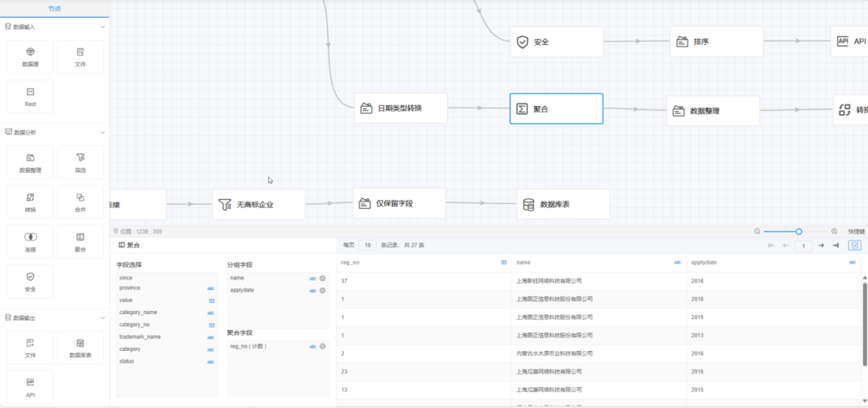The height and width of the screenshot is (408, 868).
Task: Select the category_name field
Action: pyautogui.click(x=166, y=312)
